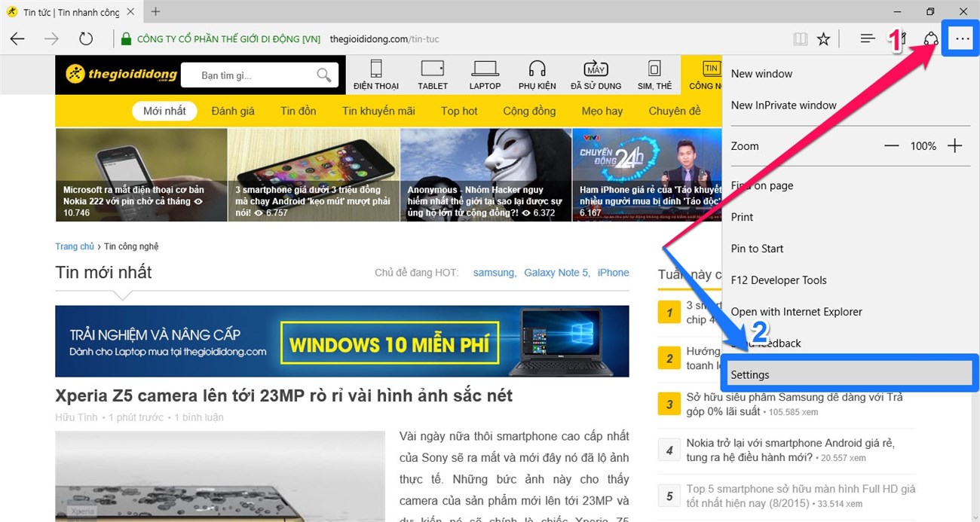Go back using the browser back arrow
Viewport: 980px width, 522px height.
click(x=17, y=39)
